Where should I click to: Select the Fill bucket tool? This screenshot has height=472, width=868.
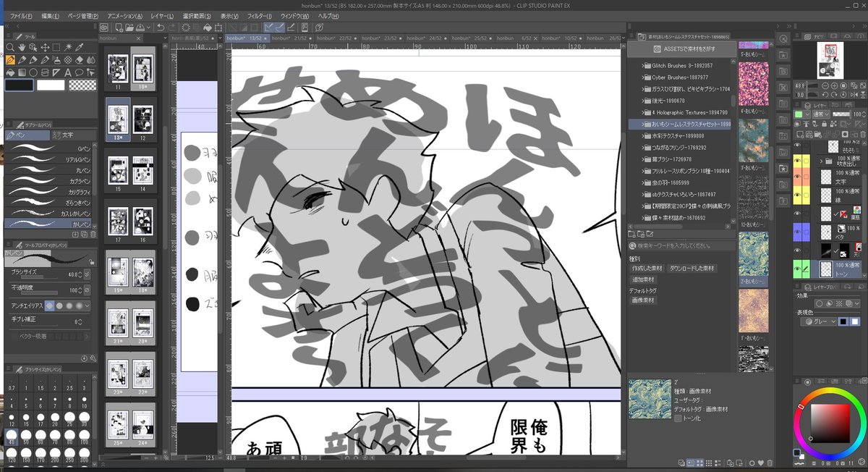coord(11,72)
